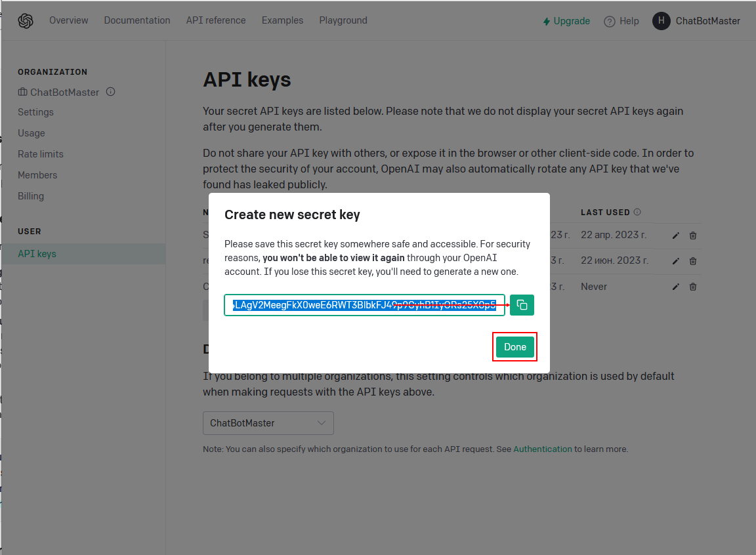Click the info icon next to ChatBotMaster organization
Viewport: 756px width, 555px height.
pos(111,92)
